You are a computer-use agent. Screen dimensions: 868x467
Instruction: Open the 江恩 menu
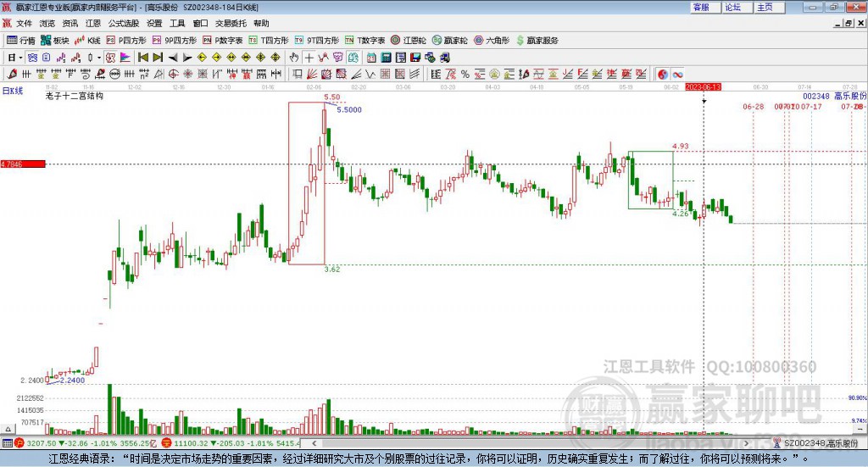pos(93,23)
